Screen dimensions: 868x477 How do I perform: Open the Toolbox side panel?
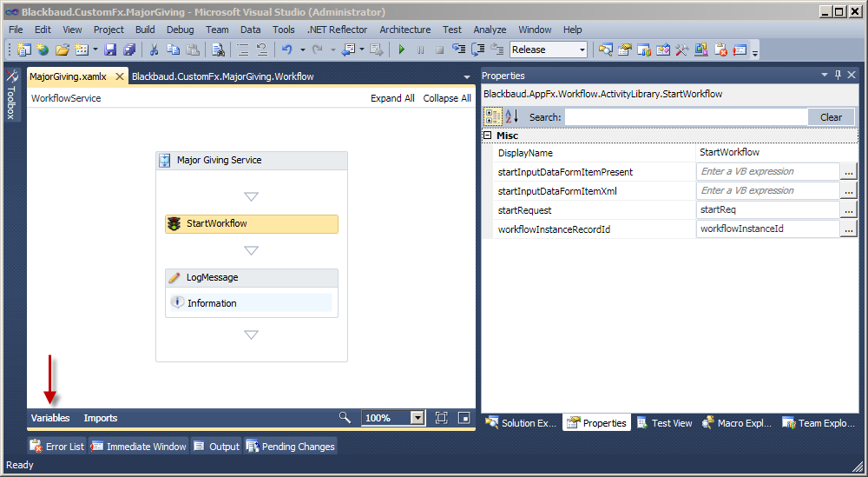pos(11,96)
